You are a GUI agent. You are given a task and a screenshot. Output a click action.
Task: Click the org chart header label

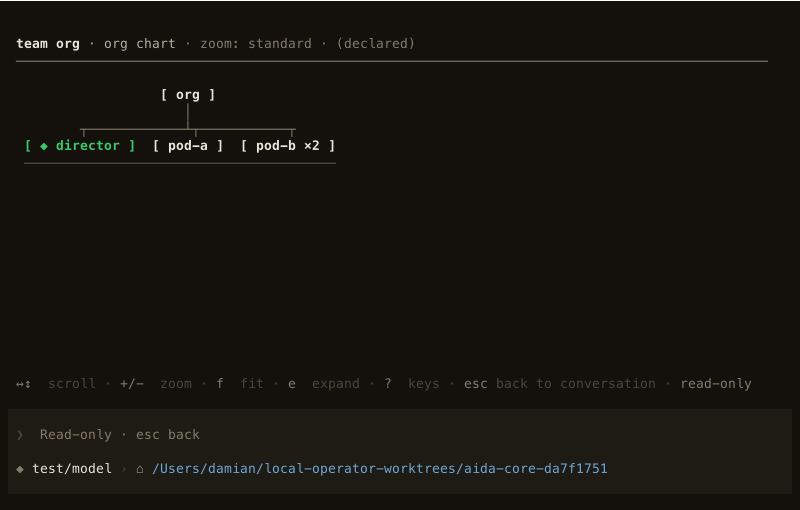click(140, 44)
